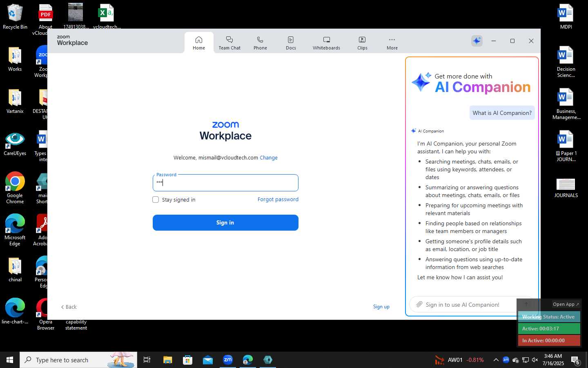Open the Phone tab
This screenshot has height=368, width=588.
pyautogui.click(x=260, y=43)
